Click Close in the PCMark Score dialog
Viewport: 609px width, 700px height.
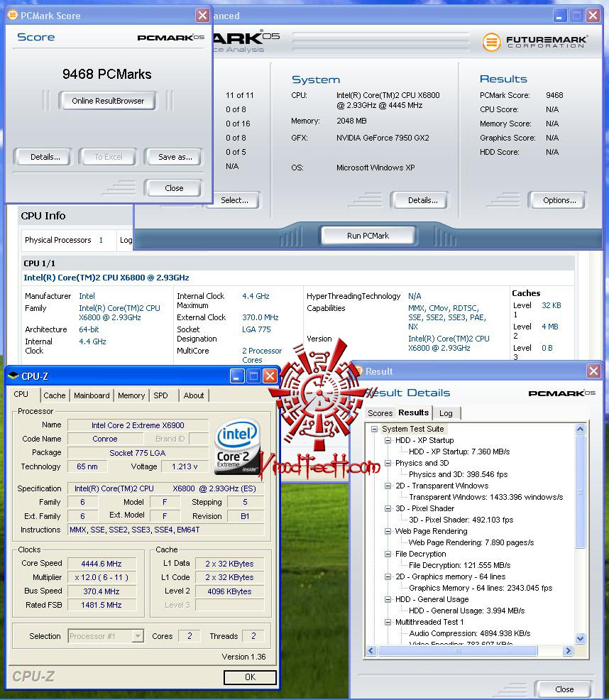[174, 188]
